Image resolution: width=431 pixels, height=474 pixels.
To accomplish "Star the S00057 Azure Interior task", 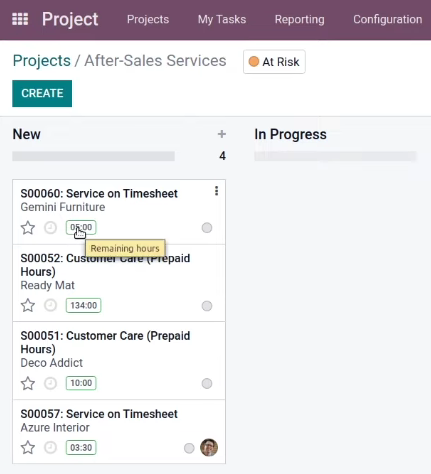I will pos(28,447).
